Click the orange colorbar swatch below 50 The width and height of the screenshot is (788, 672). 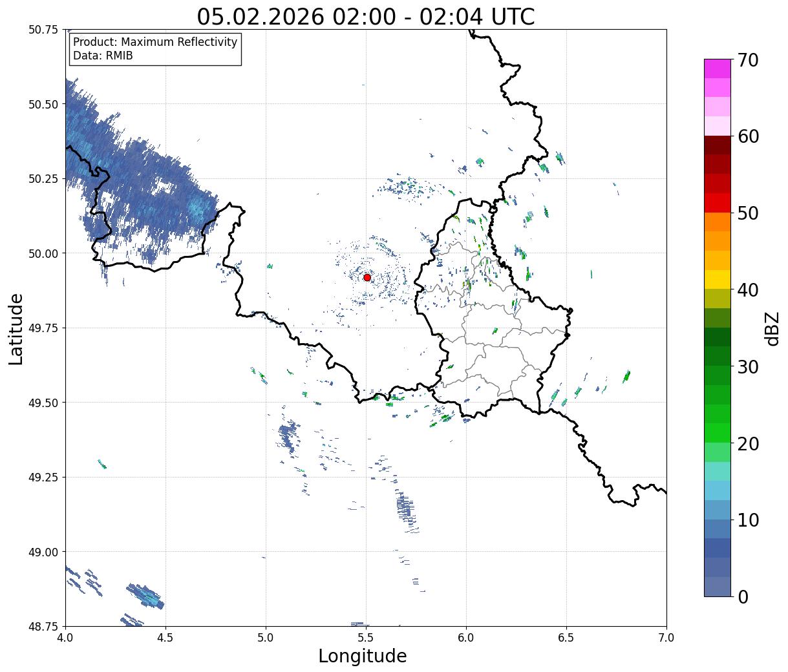tap(718, 222)
